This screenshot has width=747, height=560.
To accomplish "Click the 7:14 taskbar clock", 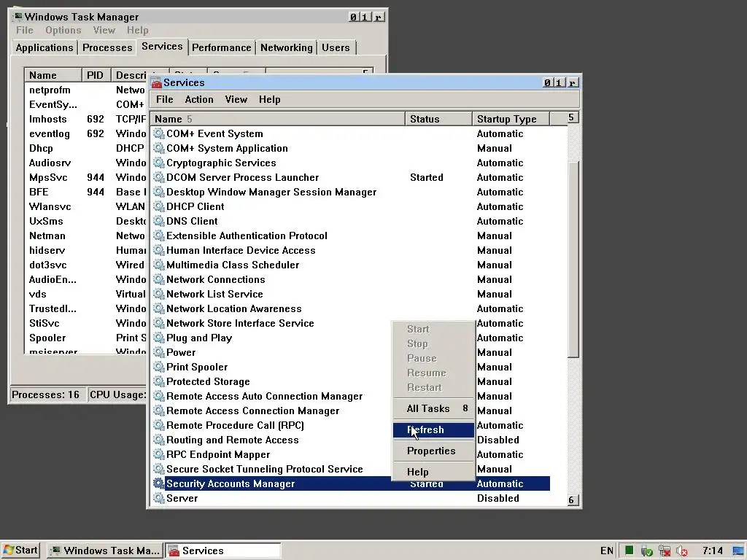I will pos(712,551).
